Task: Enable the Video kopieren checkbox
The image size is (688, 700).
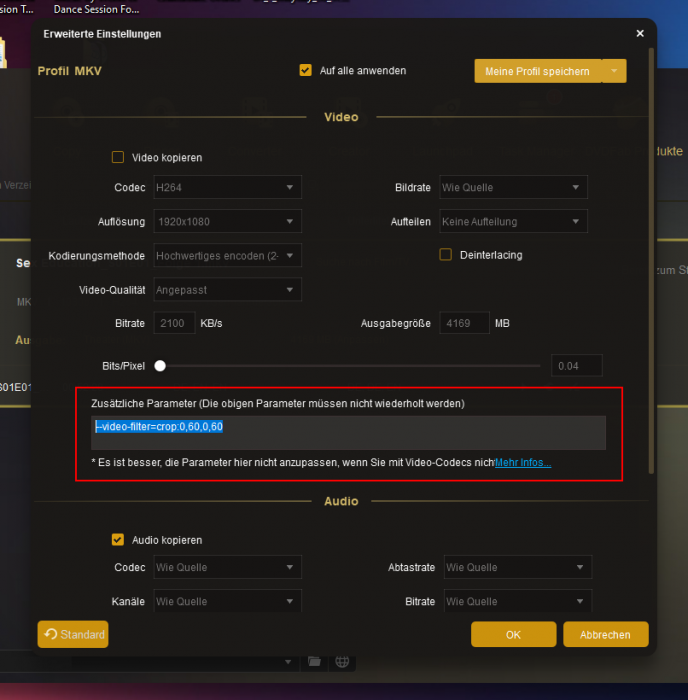Action: 118,157
